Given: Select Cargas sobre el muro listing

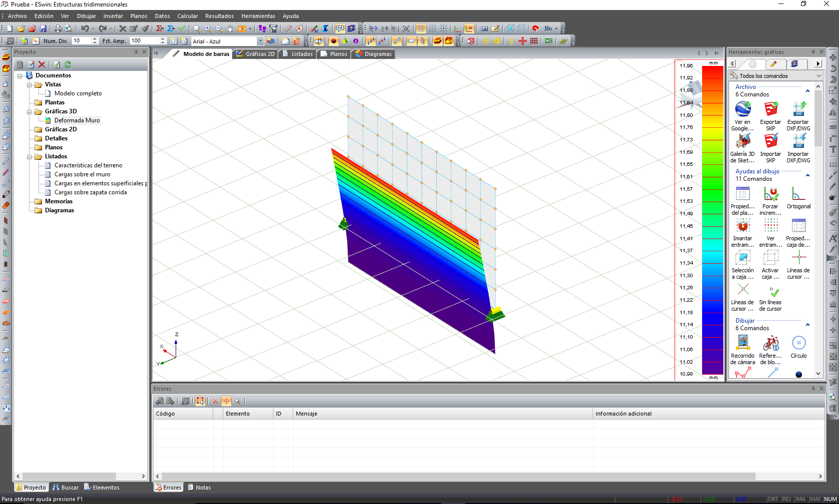Looking at the screenshot, I should [82, 174].
